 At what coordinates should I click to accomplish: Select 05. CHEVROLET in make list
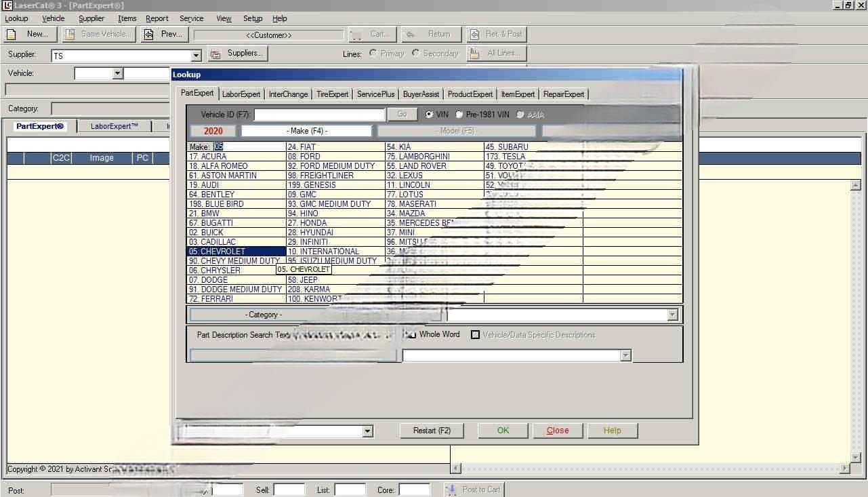pos(236,252)
